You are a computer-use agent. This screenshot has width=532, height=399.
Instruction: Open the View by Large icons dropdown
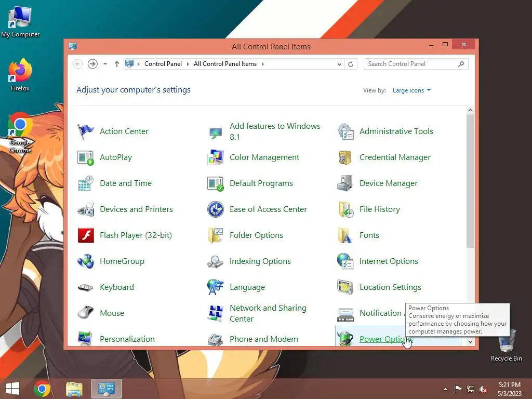point(411,90)
